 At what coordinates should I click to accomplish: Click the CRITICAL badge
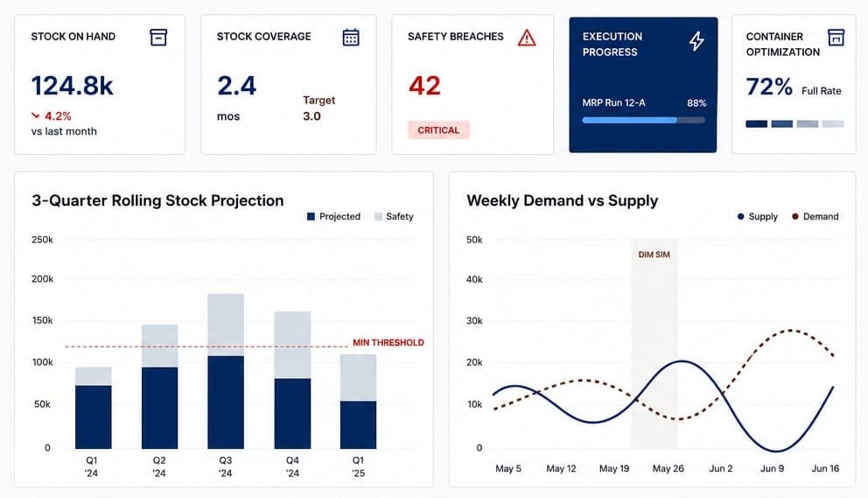[438, 130]
